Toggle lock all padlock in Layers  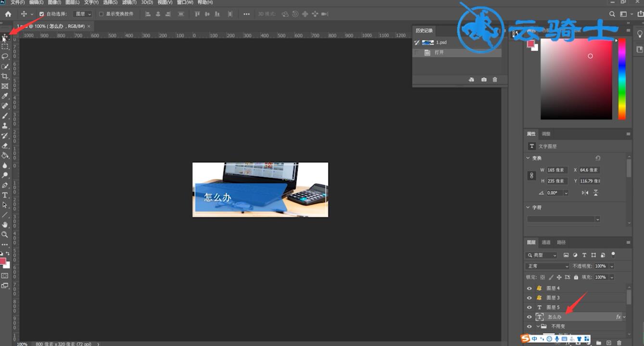point(576,277)
